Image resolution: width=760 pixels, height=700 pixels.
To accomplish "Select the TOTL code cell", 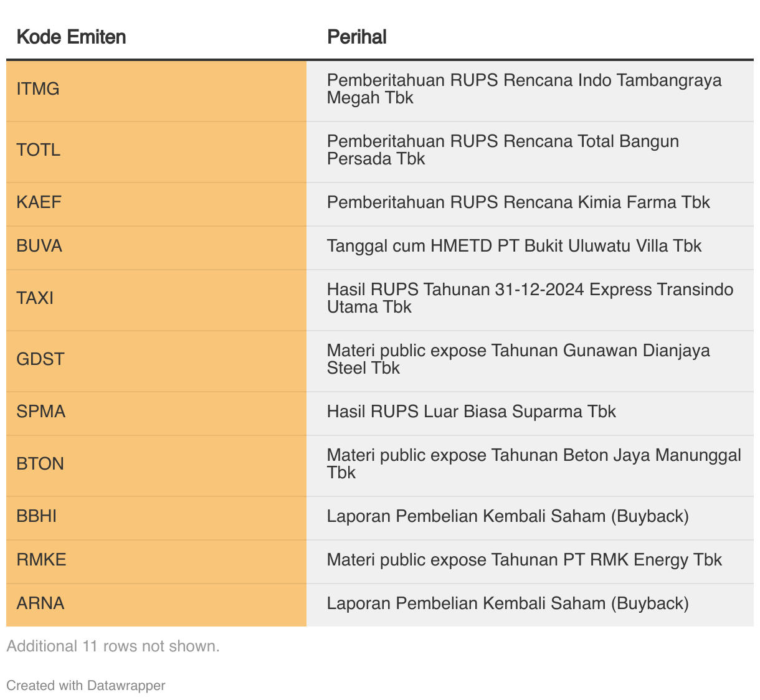I will coord(38,150).
